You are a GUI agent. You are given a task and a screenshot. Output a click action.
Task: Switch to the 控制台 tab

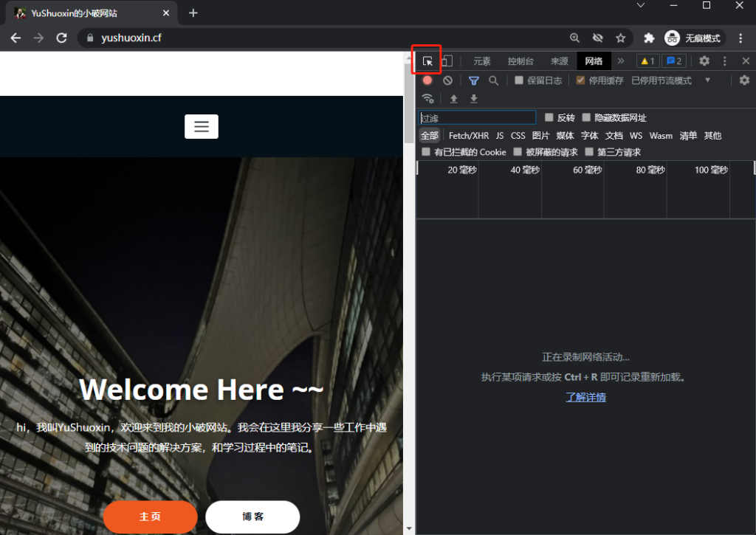coord(520,61)
